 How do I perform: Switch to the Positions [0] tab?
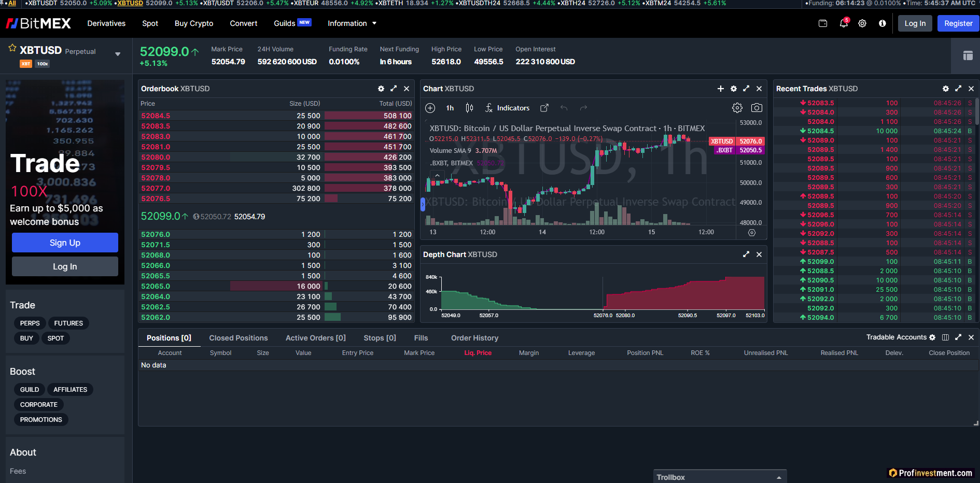[x=169, y=338]
